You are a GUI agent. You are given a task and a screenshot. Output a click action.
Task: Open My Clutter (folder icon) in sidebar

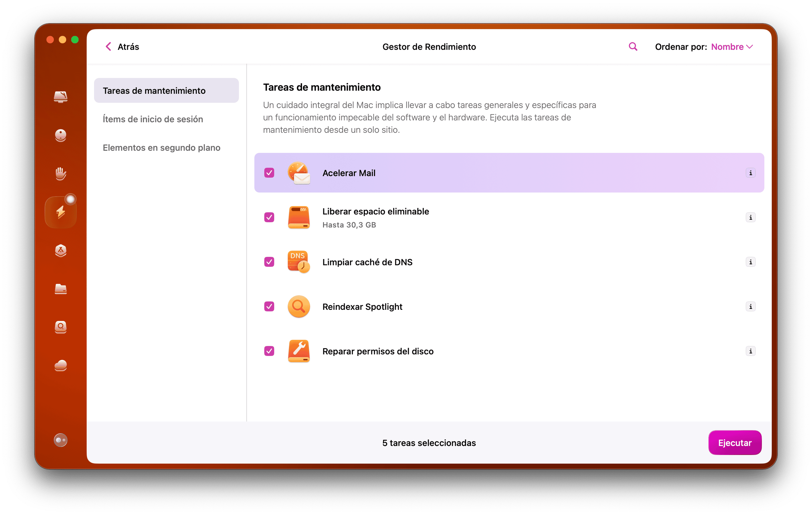(60, 289)
